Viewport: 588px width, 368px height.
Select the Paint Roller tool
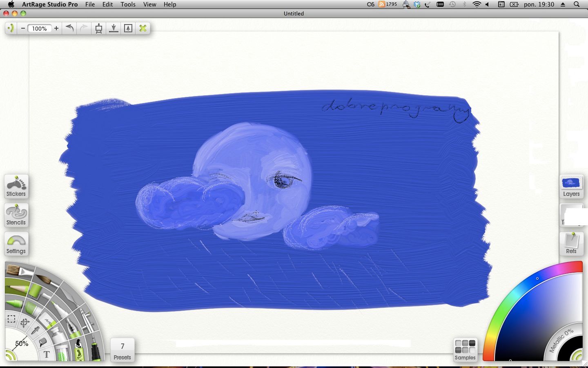(36, 291)
